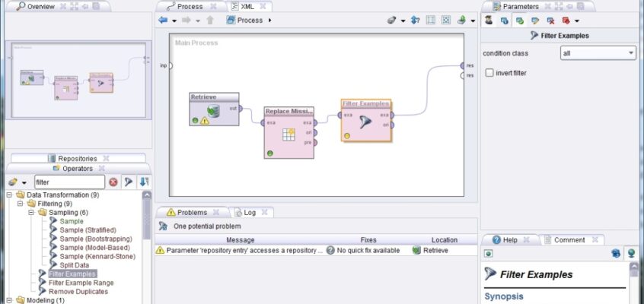Toggle the invert filter checkbox
The height and width of the screenshot is (304, 644).
(489, 73)
